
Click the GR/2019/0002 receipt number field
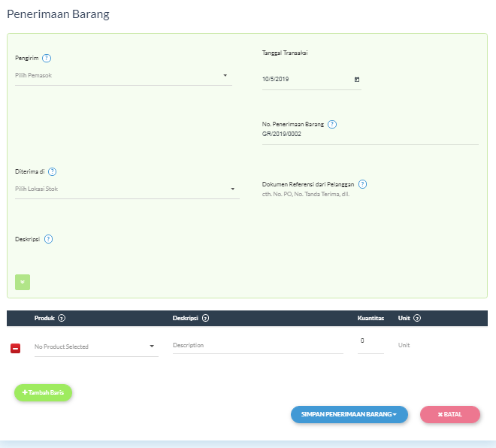pyautogui.click(x=370, y=135)
